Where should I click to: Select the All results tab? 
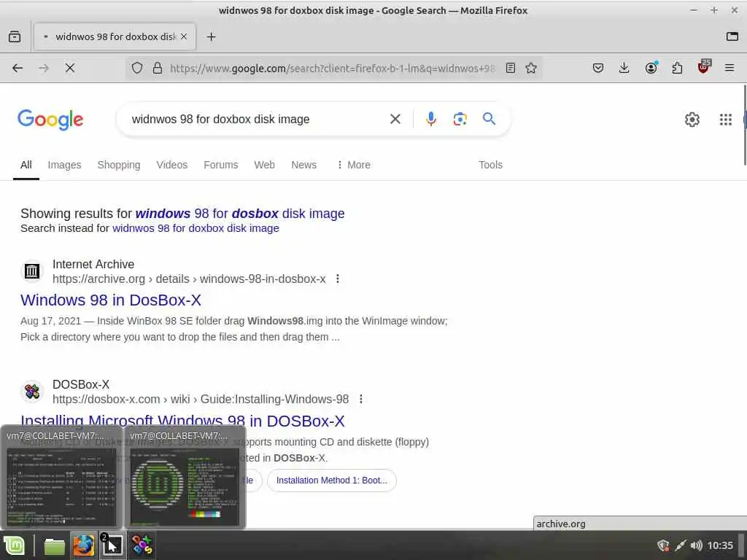26,165
